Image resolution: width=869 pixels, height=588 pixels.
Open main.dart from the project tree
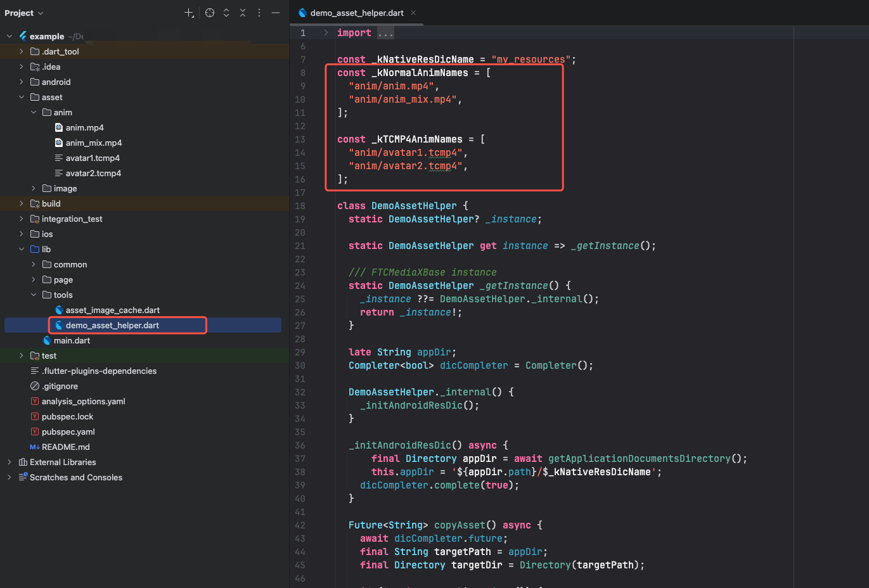(72, 340)
